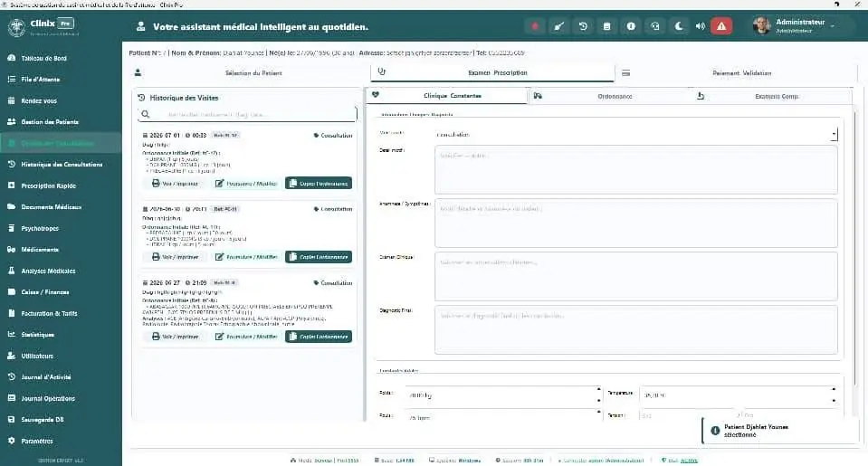
Task: Click the info circle icon in header
Action: 631,26
